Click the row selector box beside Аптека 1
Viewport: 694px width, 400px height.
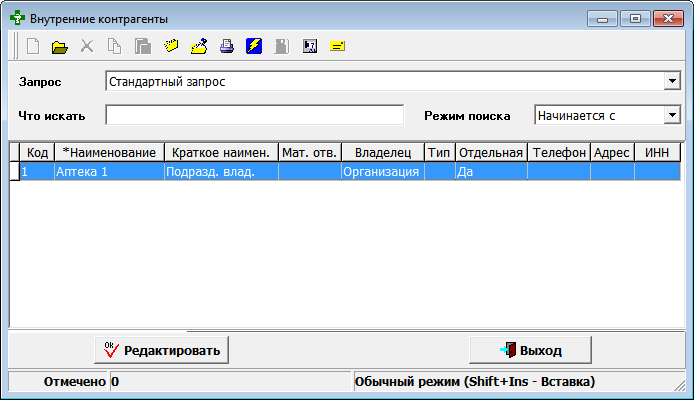15,171
